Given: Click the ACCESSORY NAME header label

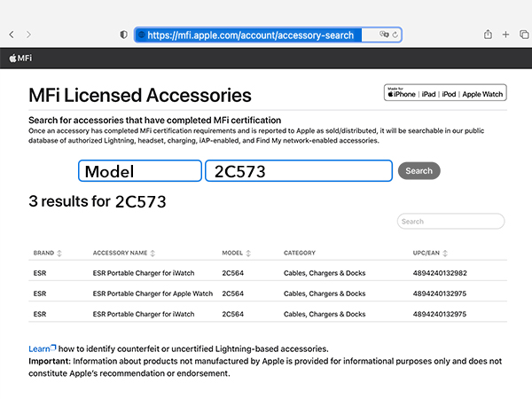Looking at the screenshot, I should click(120, 253).
